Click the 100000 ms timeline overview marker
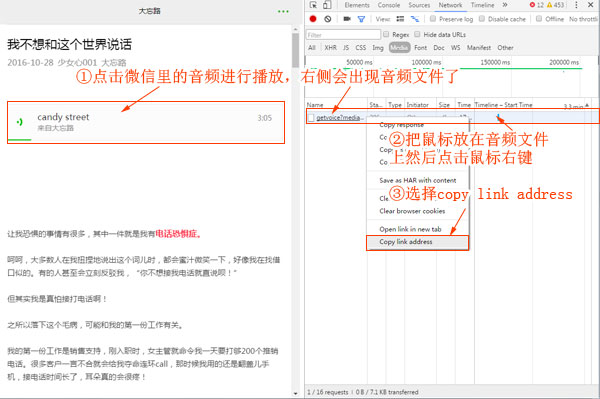The height and width of the screenshot is (399, 600). coord(426,62)
